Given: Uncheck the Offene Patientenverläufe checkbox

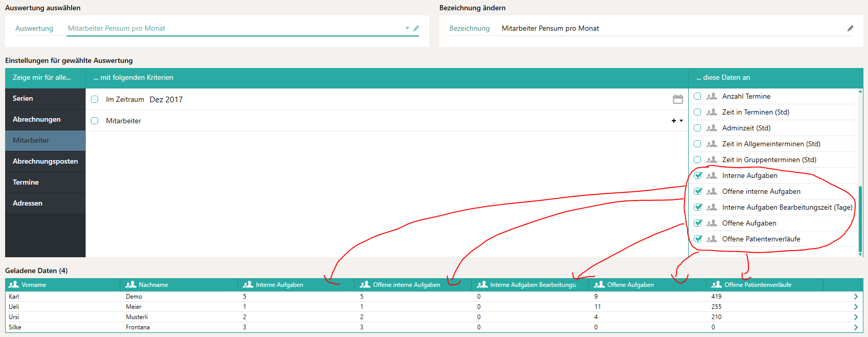Looking at the screenshot, I should click(x=698, y=239).
